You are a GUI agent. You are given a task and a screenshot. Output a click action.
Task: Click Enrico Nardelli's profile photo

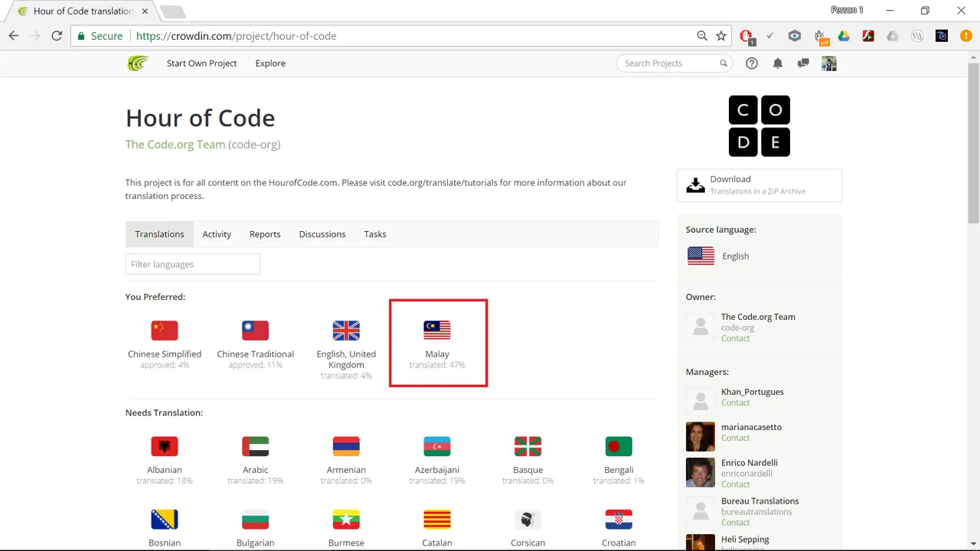coord(701,473)
